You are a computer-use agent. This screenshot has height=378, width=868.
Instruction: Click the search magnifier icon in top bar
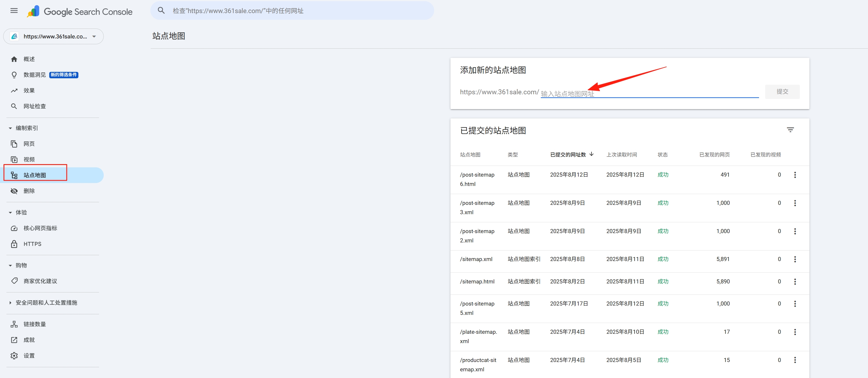pos(161,11)
